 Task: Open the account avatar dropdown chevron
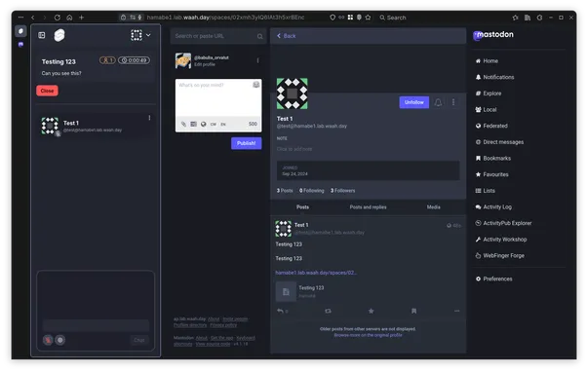click(148, 35)
